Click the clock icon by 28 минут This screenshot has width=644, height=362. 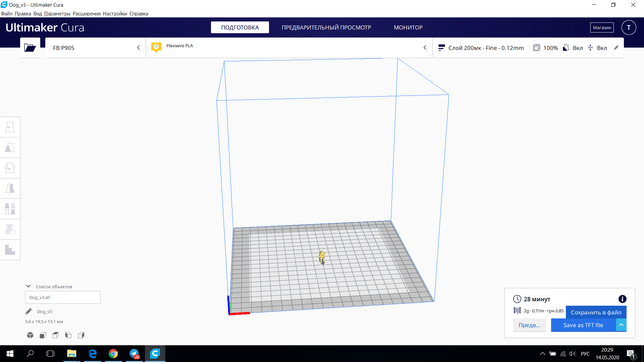click(x=517, y=299)
